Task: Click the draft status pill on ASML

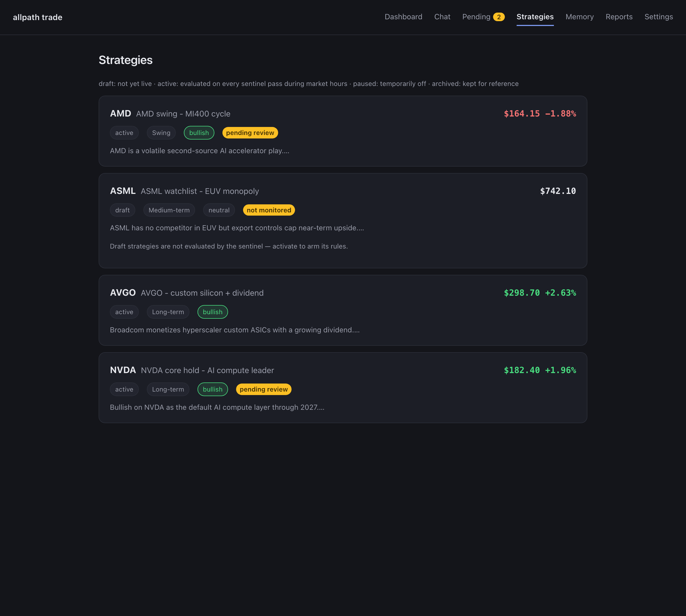Action: pyautogui.click(x=122, y=210)
